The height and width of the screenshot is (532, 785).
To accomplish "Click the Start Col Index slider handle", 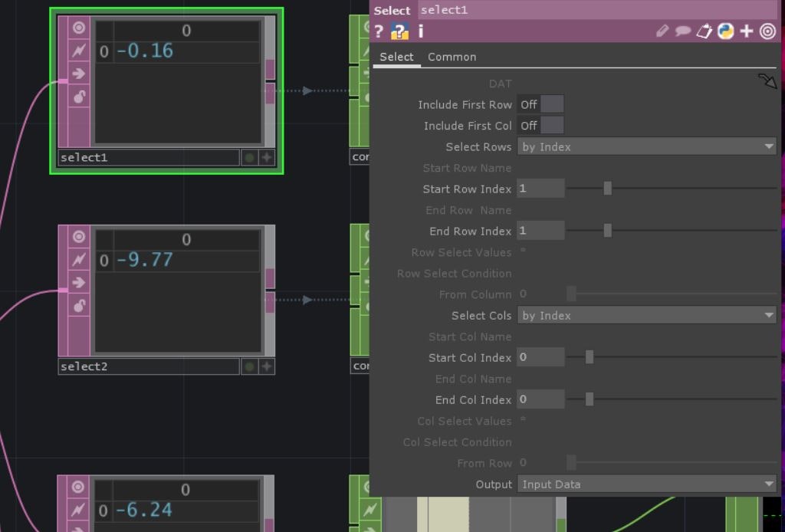I will click(590, 356).
